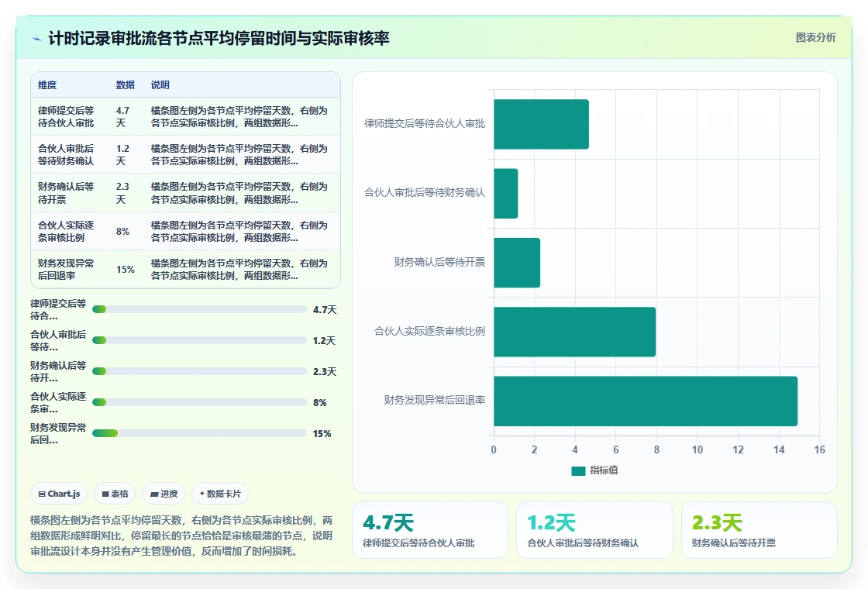This screenshot has width=868, height=589.
Task: Click the 财务发现异常后回退率 chart bar
Action: pyautogui.click(x=646, y=401)
